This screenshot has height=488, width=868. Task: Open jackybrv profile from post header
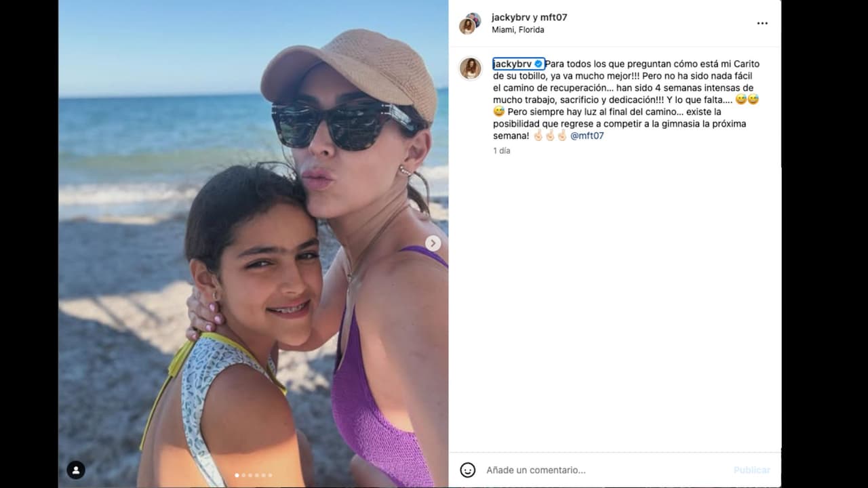tap(511, 18)
